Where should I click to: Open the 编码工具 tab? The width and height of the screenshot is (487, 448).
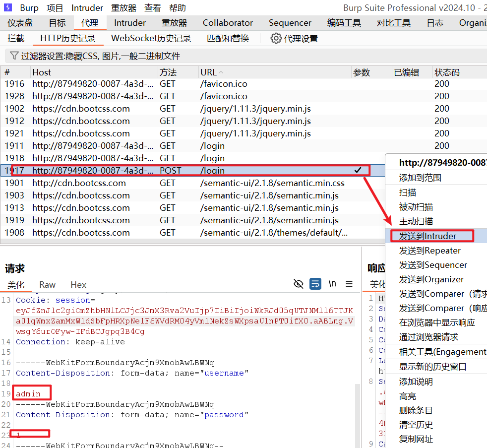click(x=344, y=23)
